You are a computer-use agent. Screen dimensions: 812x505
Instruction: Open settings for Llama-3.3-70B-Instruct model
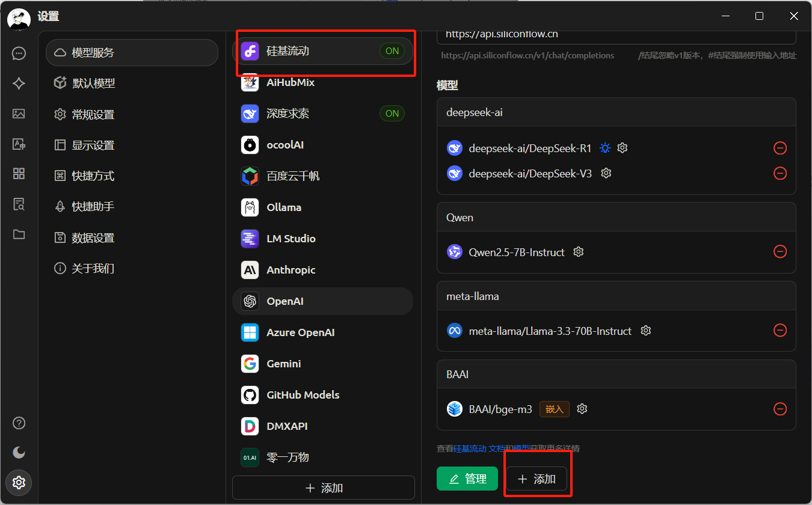pyautogui.click(x=646, y=331)
